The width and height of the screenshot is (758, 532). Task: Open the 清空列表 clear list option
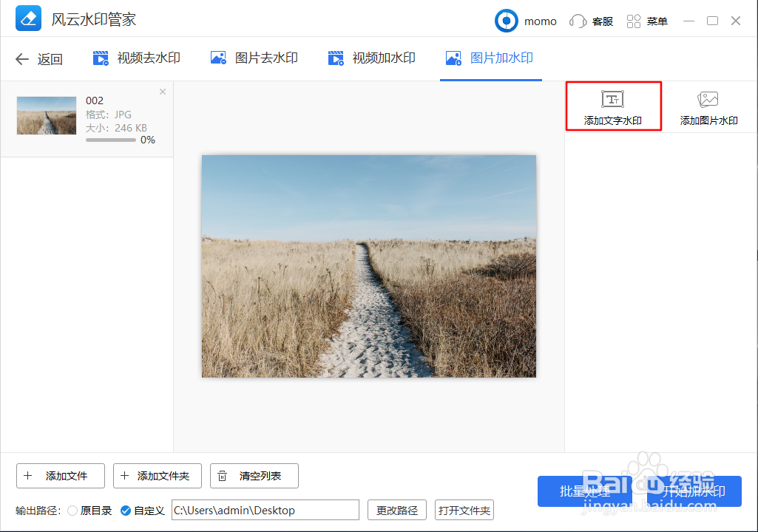coord(254,476)
